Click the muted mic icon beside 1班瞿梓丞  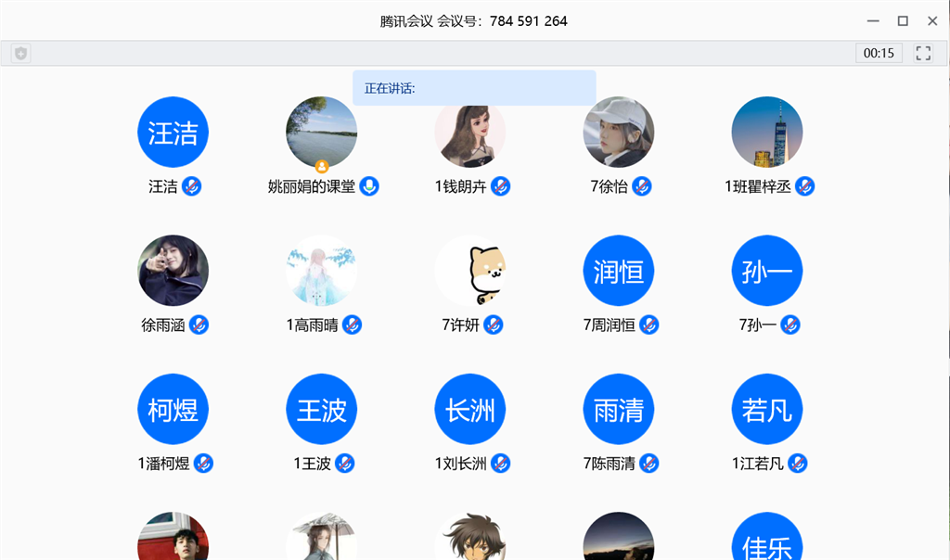pyautogui.click(x=804, y=186)
